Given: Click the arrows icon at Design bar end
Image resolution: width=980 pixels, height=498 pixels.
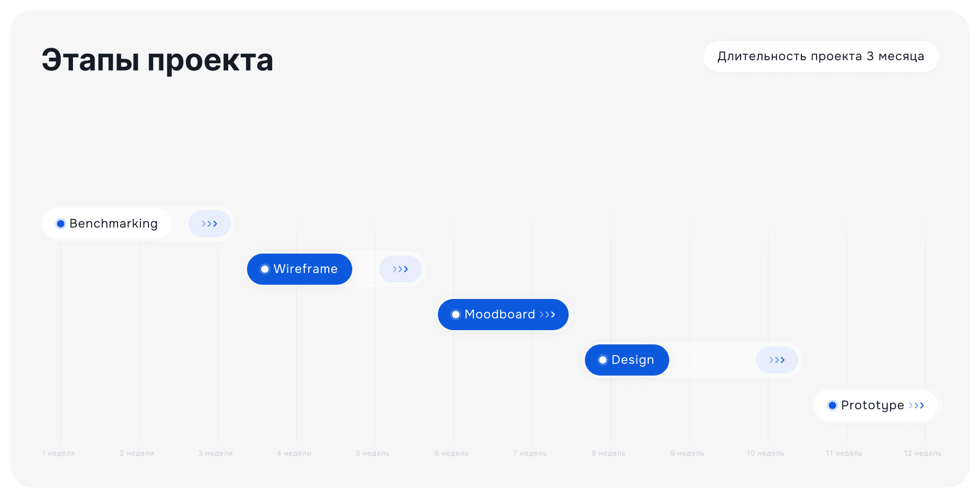Looking at the screenshot, I should pyautogui.click(x=777, y=360).
